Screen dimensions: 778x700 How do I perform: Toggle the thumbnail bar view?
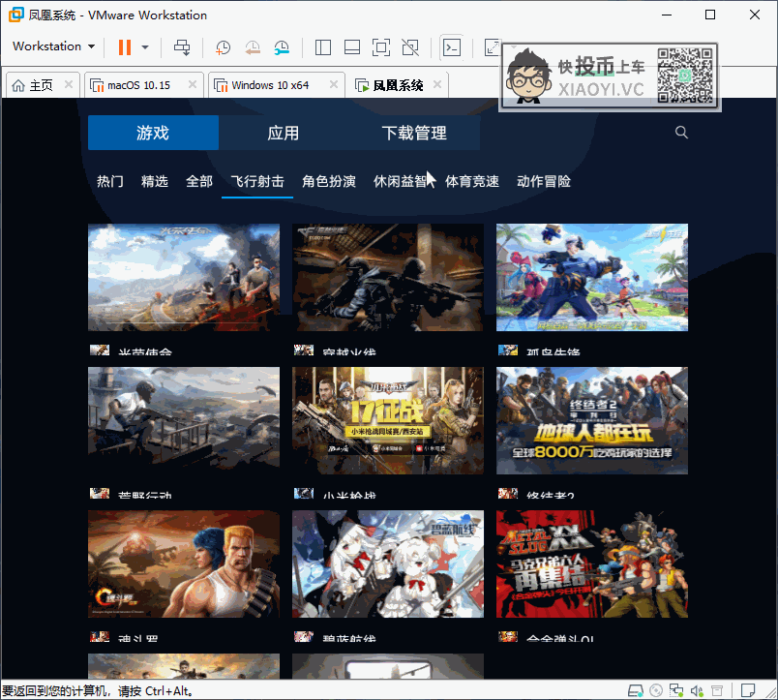[x=352, y=47]
